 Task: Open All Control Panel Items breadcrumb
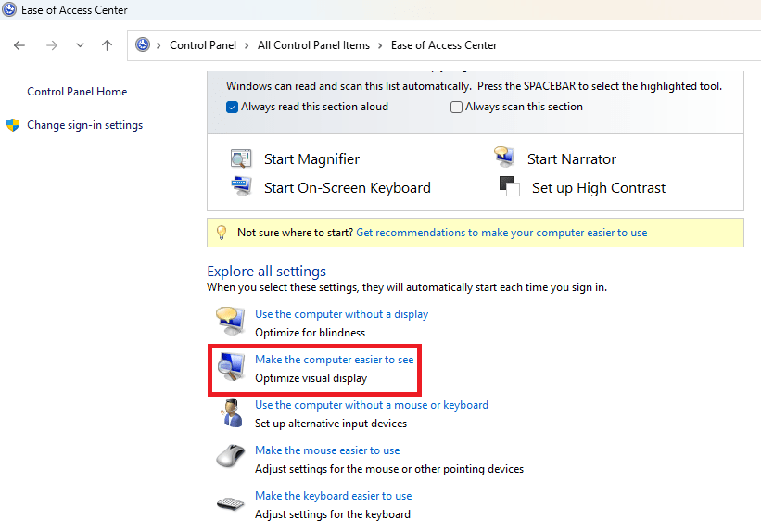[x=313, y=45]
